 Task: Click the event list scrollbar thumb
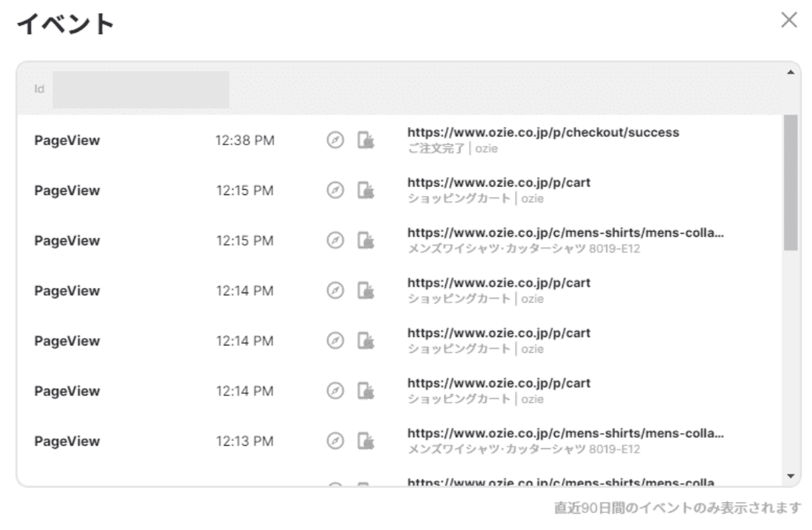790,183
